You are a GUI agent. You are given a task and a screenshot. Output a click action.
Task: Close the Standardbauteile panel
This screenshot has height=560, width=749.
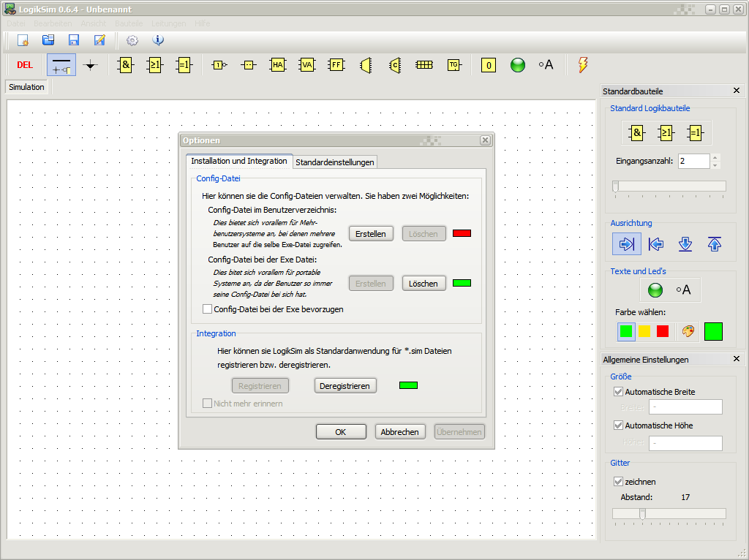(x=736, y=91)
